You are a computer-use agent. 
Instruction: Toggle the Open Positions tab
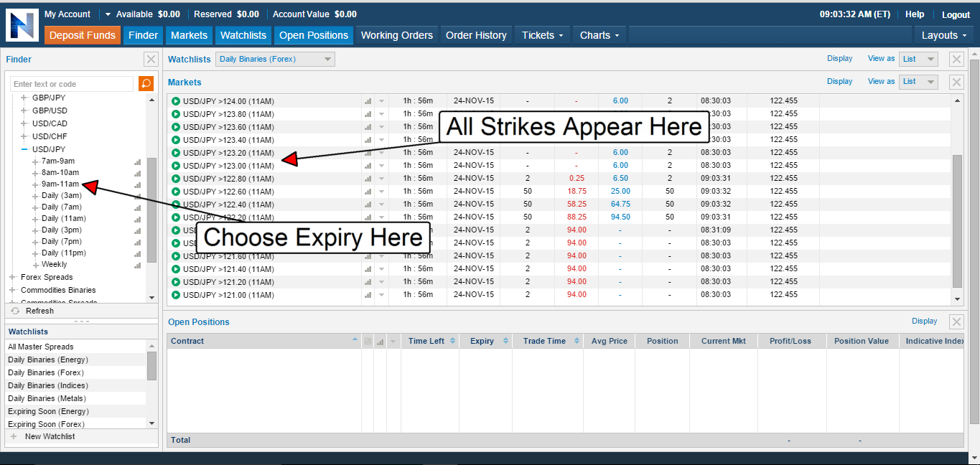pyautogui.click(x=314, y=35)
